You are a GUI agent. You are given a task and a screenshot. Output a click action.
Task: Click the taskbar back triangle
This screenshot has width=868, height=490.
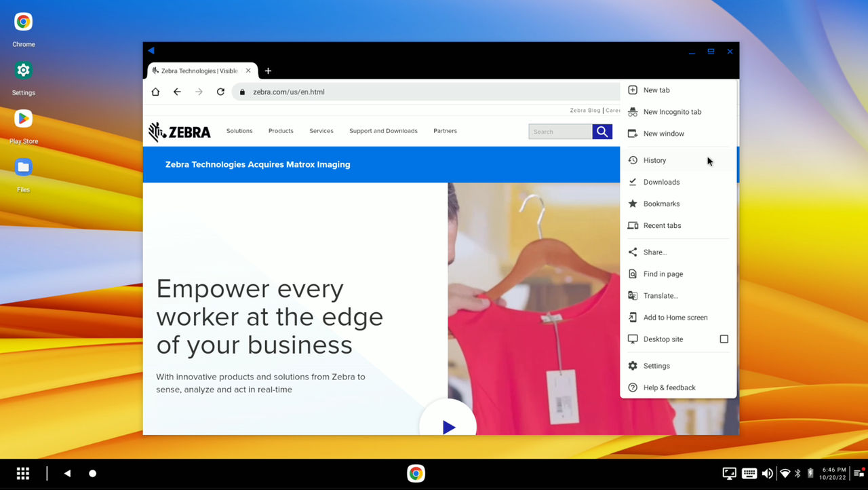coord(67,474)
